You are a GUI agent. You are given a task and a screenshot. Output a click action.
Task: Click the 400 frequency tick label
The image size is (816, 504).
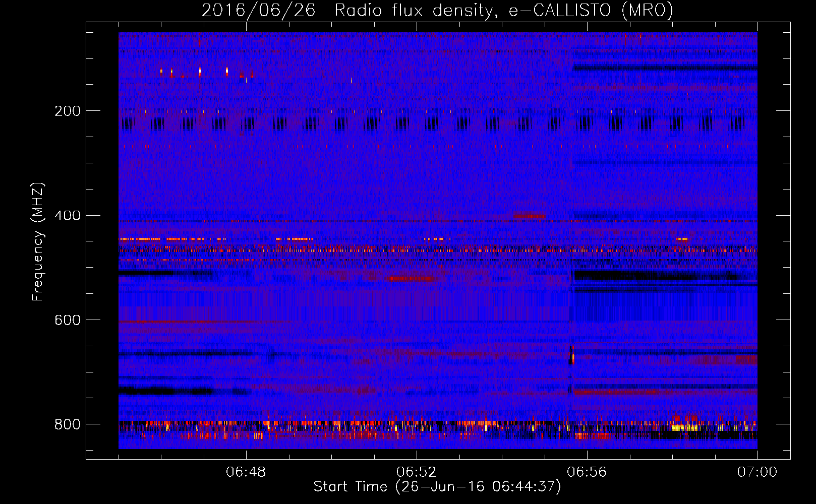(68, 216)
